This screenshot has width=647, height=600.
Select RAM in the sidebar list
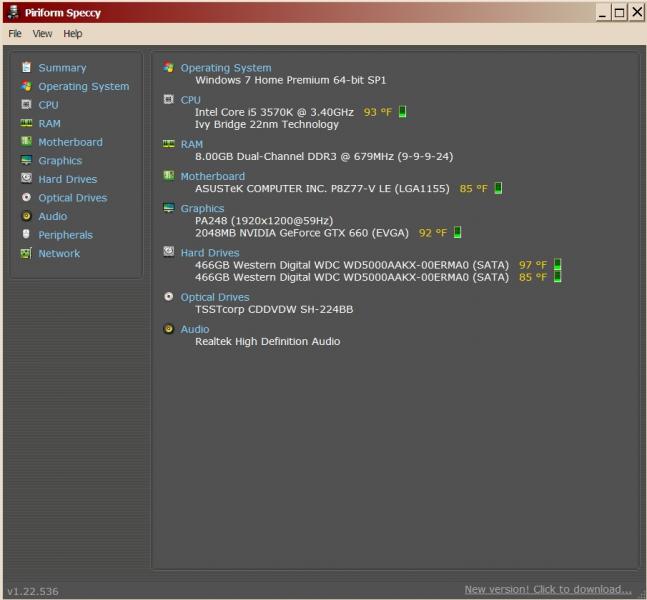click(x=50, y=123)
